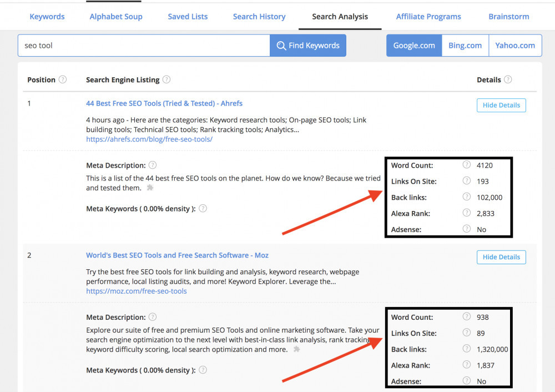The width and height of the screenshot is (555, 392).
Task: Click the '1,320,000' back links value
Action: click(x=492, y=349)
